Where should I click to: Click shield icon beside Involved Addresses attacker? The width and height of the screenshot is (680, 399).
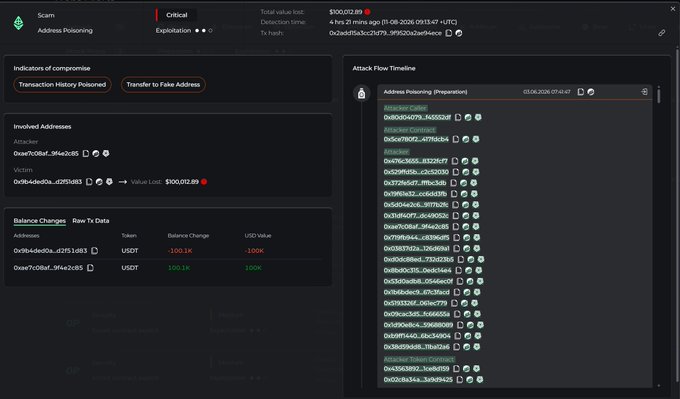point(106,154)
